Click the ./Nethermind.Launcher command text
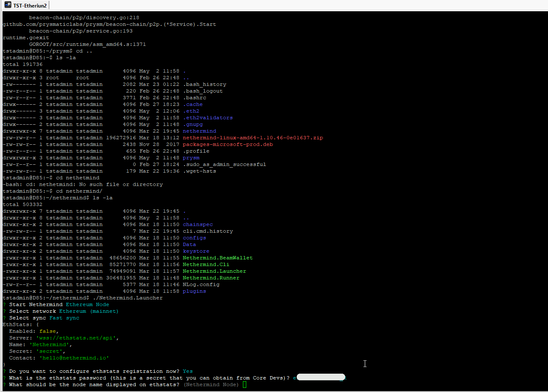The width and height of the screenshot is (548, 392). coord(128,298)
